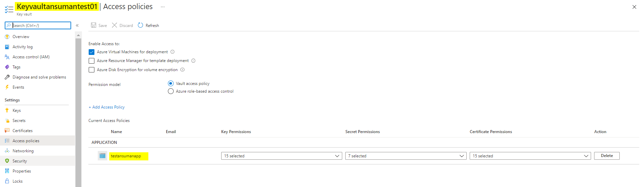Click the Keys key icon
The width and height of the screenshot is (644, 187).
pos(7,110)
